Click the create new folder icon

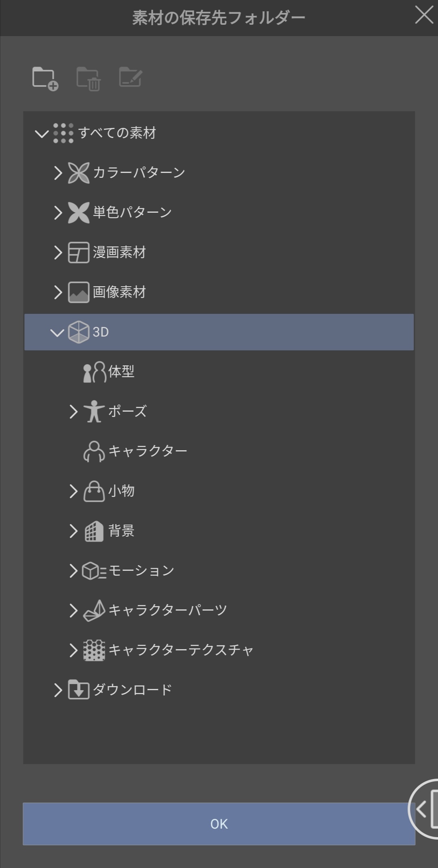click(x=45, y=78)
